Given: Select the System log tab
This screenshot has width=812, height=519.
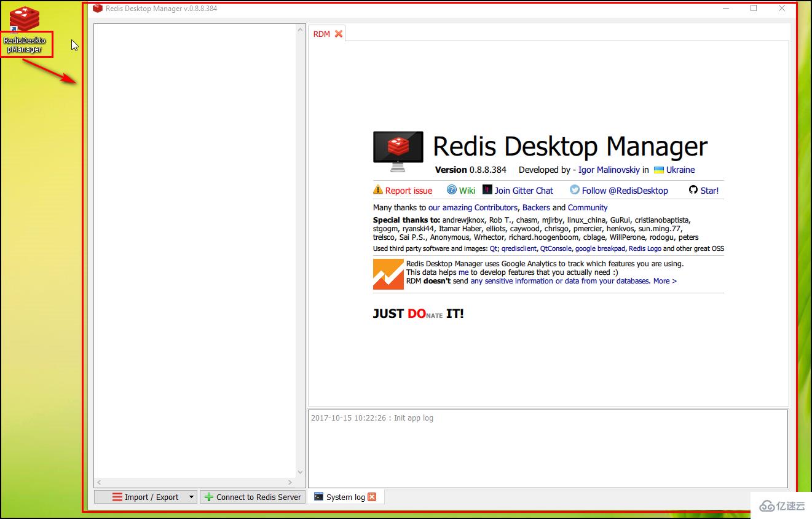Looking at the screenshot, I should pos(345,497).
